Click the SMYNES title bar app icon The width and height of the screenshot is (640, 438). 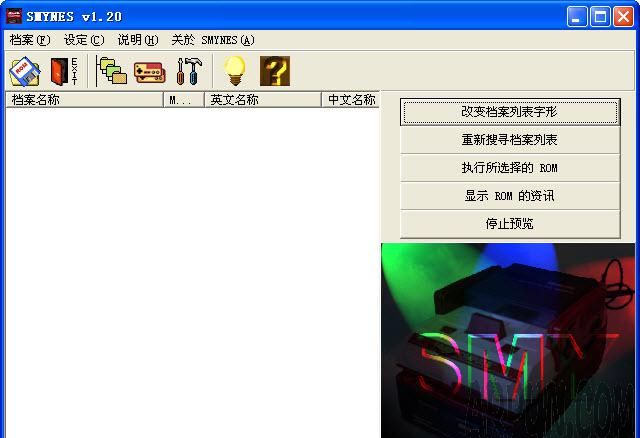[13, 17]
